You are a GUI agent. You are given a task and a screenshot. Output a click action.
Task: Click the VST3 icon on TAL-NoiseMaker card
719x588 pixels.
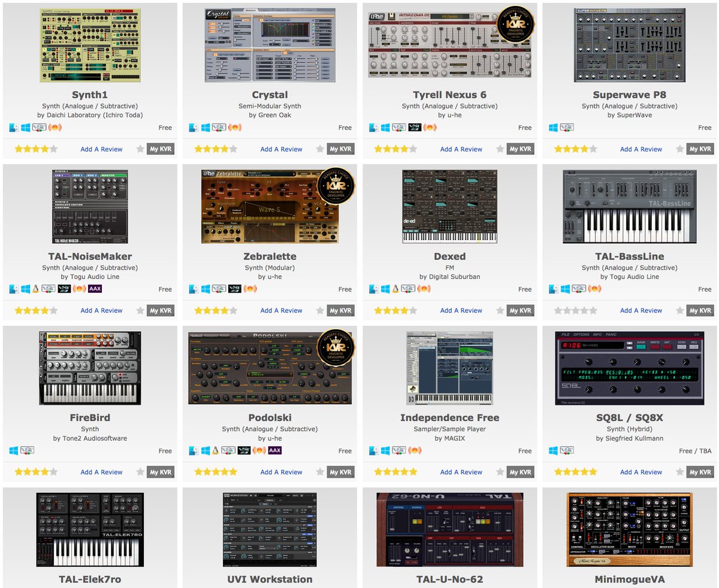(64, 289)
